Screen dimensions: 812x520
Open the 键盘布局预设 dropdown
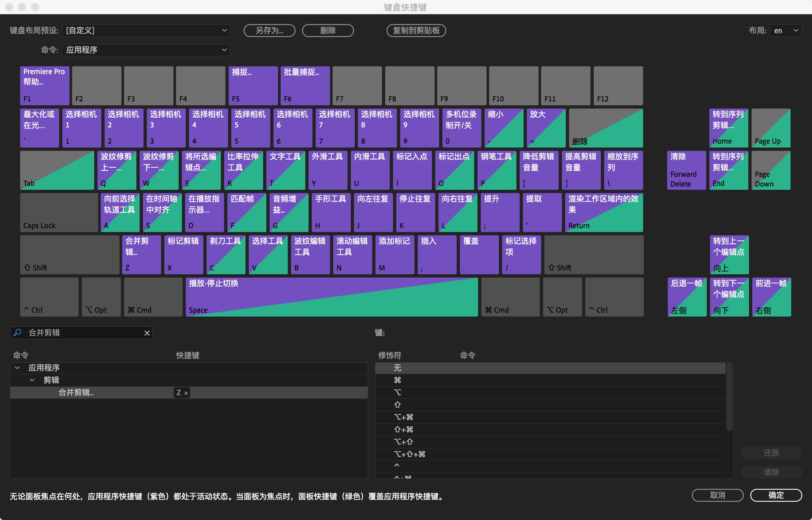point(146,31)
